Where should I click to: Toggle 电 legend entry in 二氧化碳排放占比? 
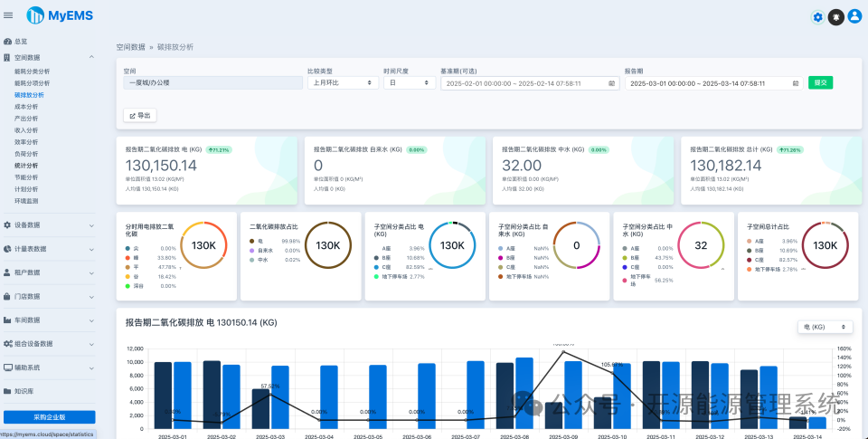coord(251,241)
